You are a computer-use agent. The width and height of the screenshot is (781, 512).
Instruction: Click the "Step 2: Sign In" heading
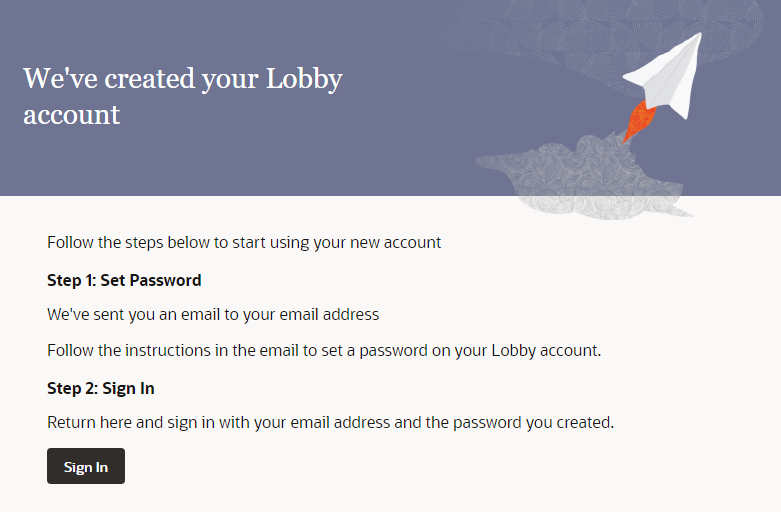(x=101, y=388)
